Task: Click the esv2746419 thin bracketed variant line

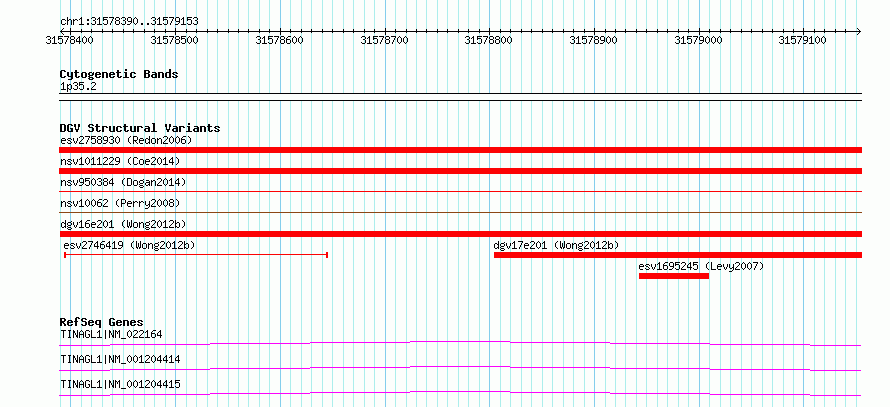Action: tap(196, 255)
